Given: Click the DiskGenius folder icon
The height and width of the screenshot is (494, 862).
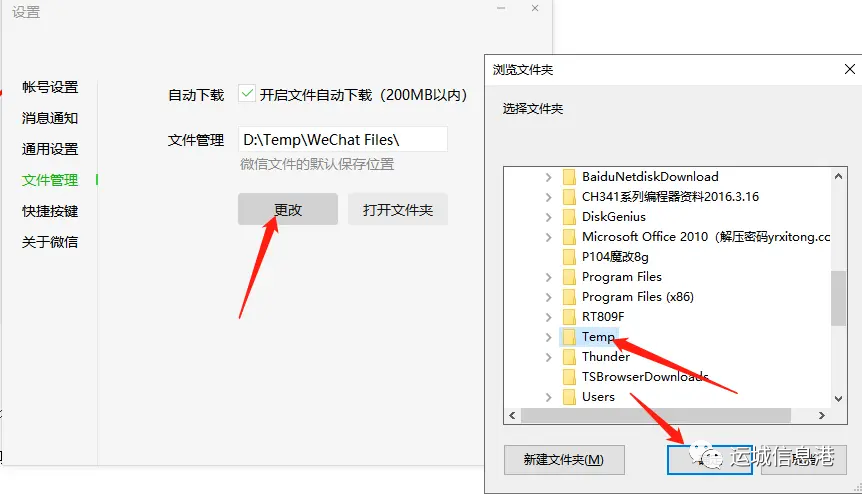Looking at the screenshot, I should click(x=569, y=217).
